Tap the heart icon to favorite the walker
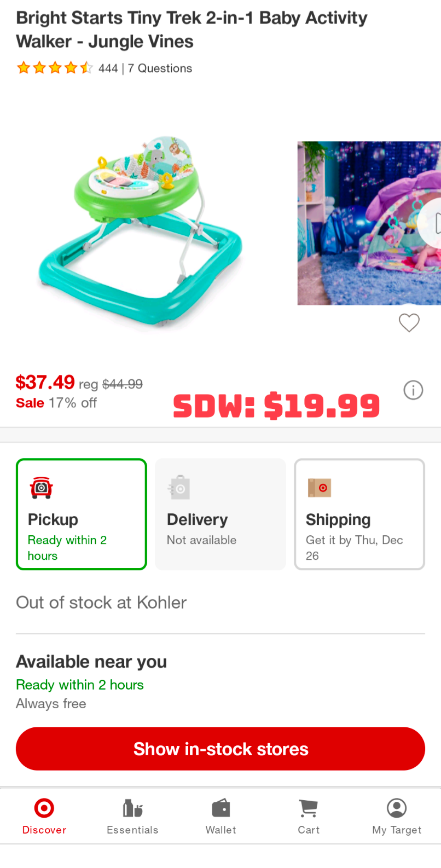 pos(409,323)
